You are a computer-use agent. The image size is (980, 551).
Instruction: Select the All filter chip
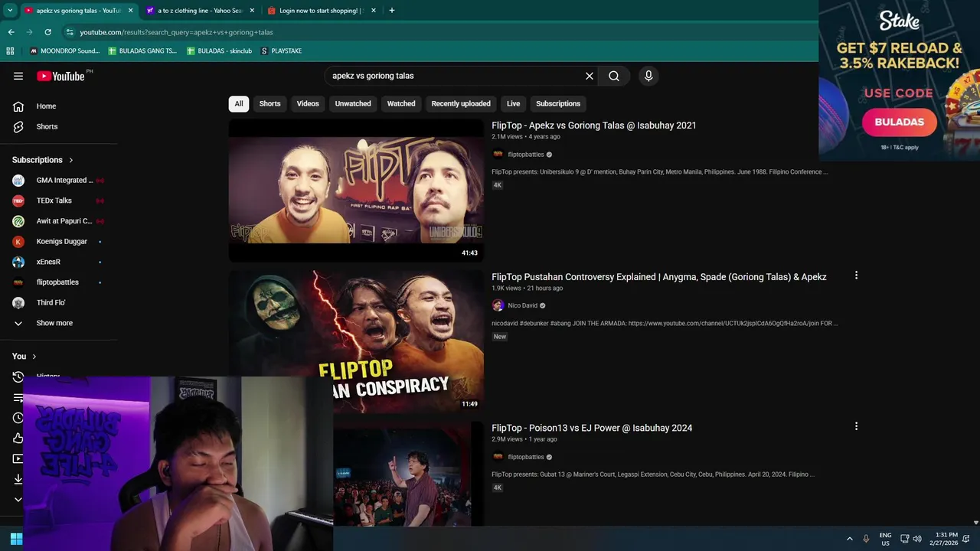(x=239, y=103)
